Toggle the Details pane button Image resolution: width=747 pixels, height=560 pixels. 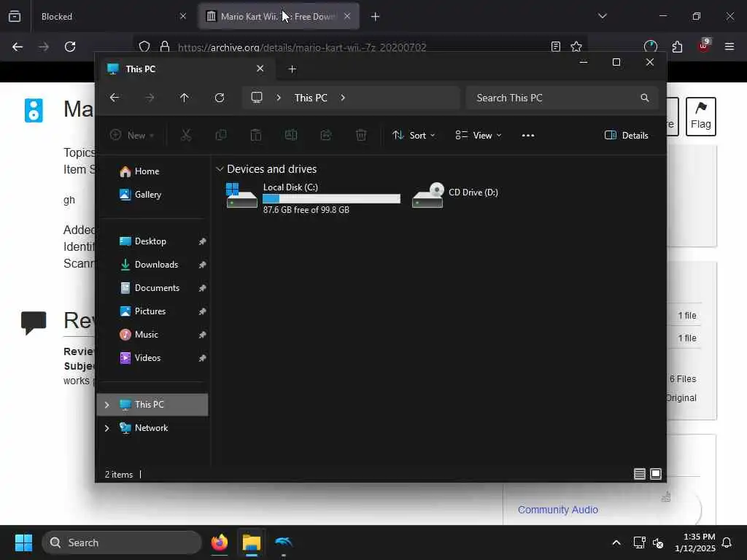[x=626, y=135]
